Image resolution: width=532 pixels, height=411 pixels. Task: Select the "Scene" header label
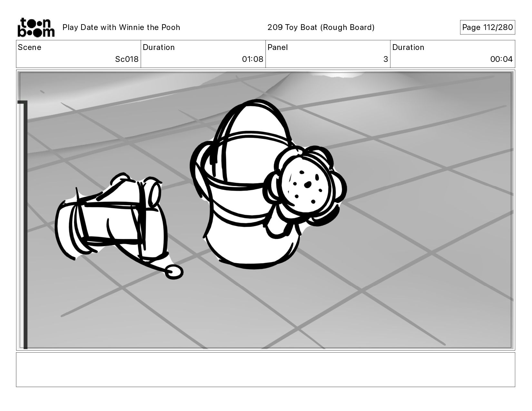click(x=30, y=47)
